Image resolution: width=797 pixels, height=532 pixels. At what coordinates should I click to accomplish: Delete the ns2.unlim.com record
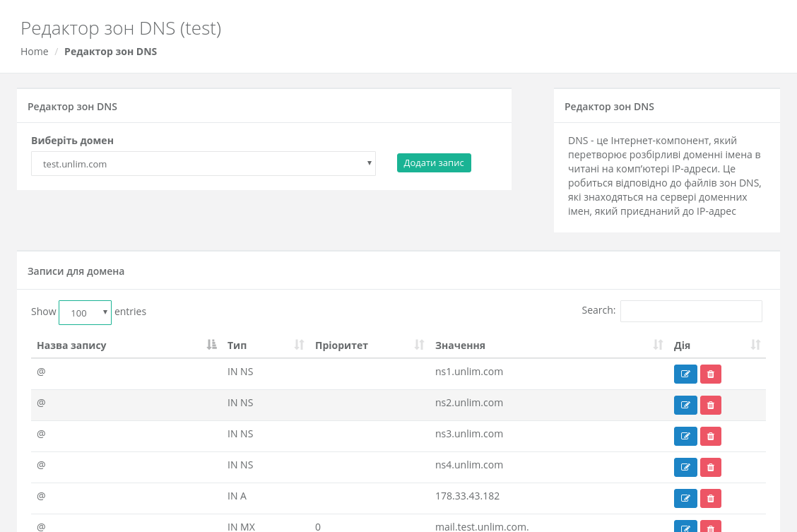coord(710,406)
